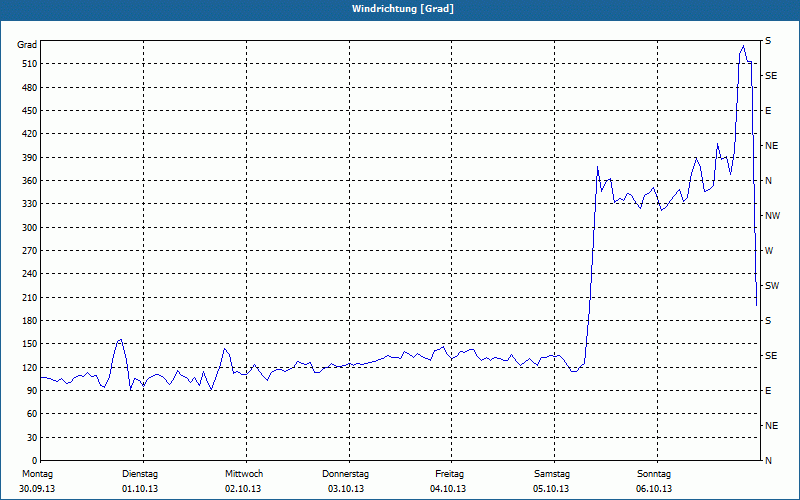Image resolution: width=800 pixels, height=500 pixels.
Task: Select the 240 degree axis value
Action: coord(29,274)
